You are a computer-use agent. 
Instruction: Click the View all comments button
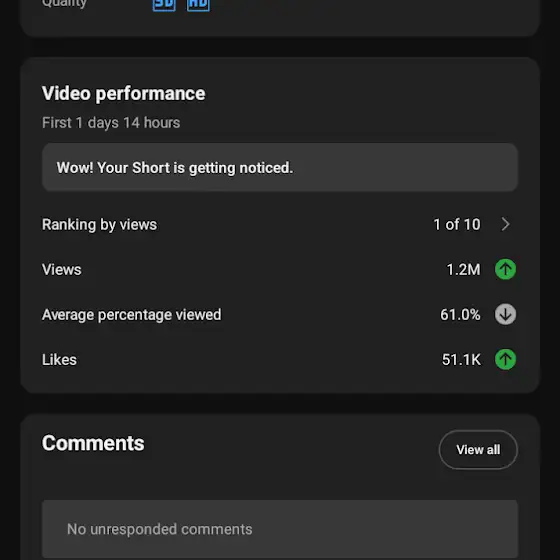(478, 450)
